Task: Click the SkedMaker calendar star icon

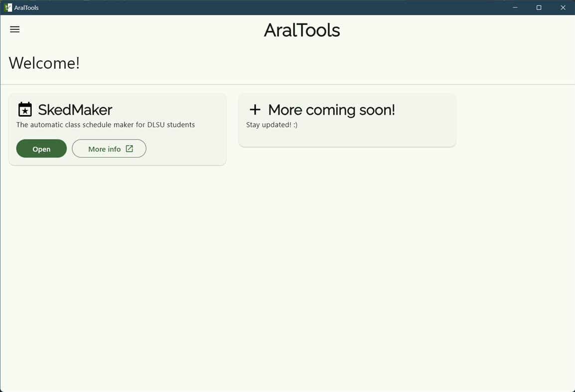Action: [x=25, y=110]
